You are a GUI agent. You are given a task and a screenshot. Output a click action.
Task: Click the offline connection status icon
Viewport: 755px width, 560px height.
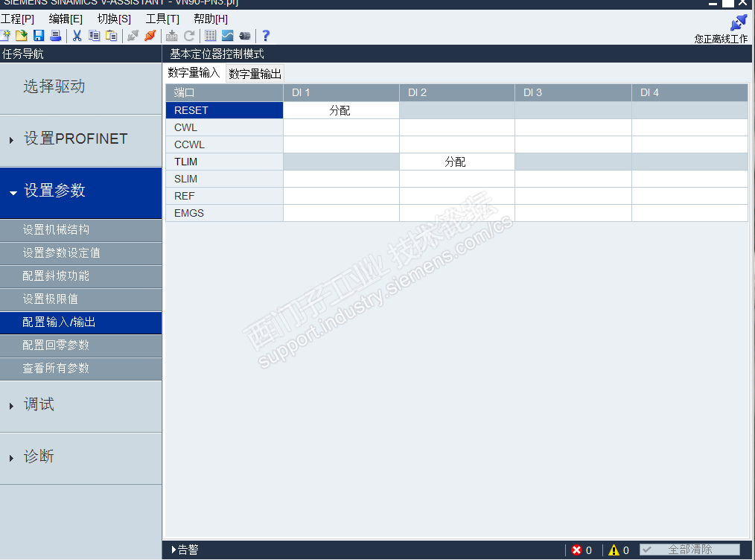point(739,22)
